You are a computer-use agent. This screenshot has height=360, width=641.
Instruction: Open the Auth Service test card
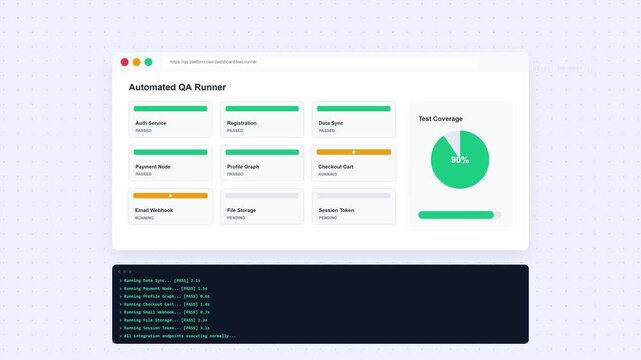pyautogui.click(x=170, y=119)
